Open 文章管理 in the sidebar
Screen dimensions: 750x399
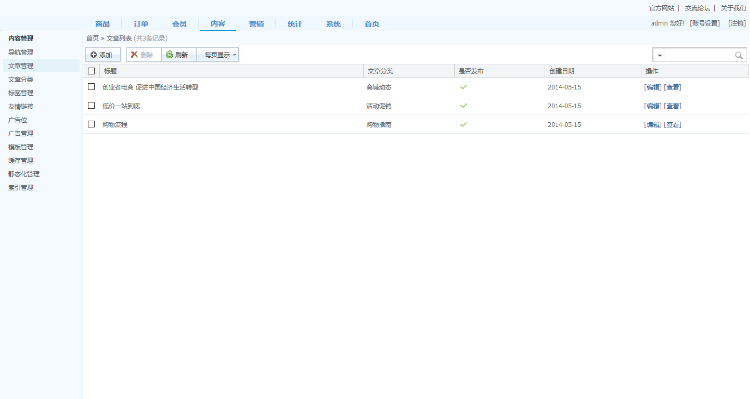21,66
